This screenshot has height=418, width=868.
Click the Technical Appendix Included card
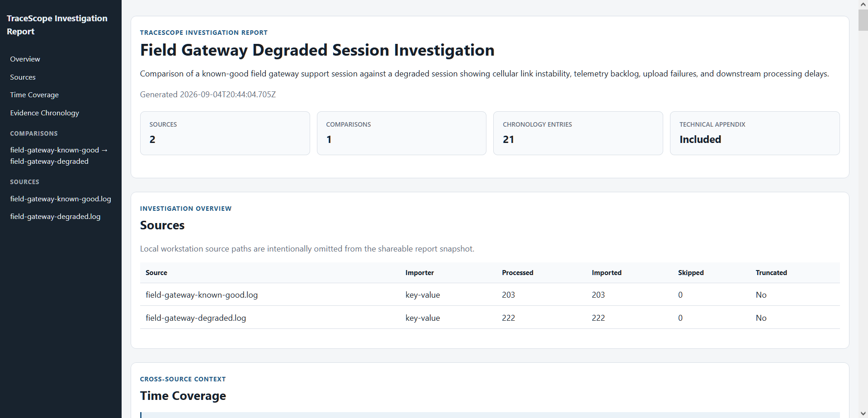pos(755,133)
